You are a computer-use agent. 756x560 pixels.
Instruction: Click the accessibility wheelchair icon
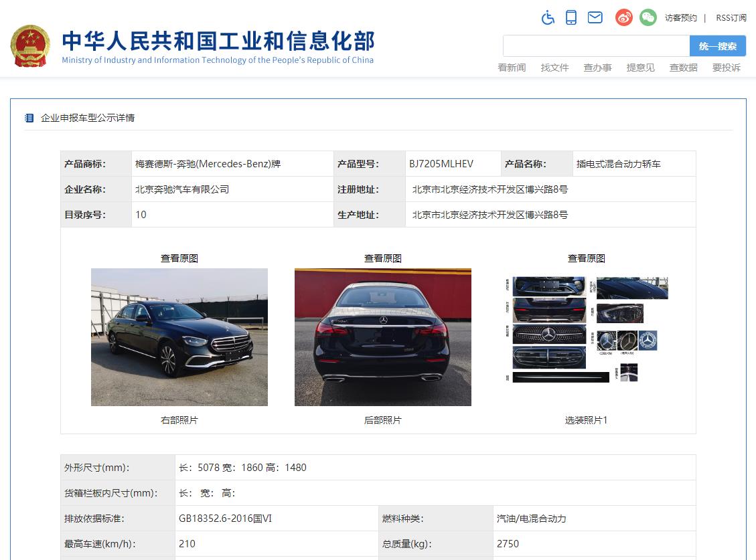(548, 18)
